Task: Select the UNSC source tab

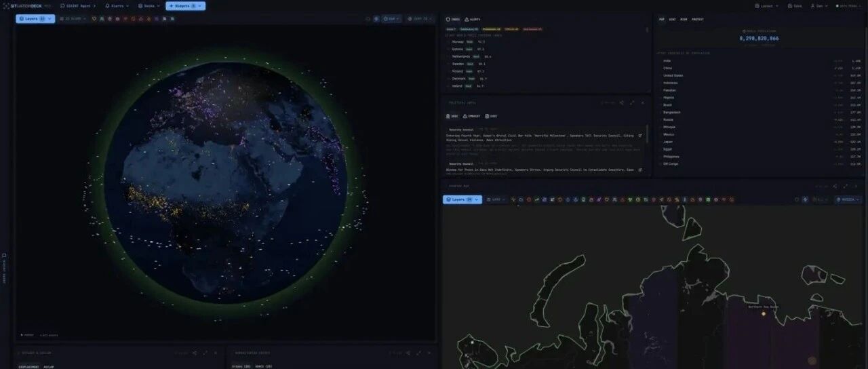Action: point(452,116)
